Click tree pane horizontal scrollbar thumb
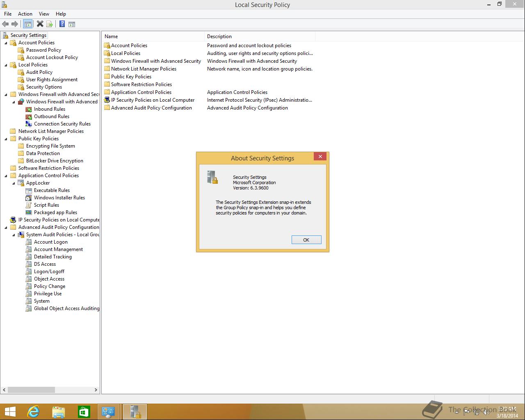 pyautogui.click(x=31, y=390)
